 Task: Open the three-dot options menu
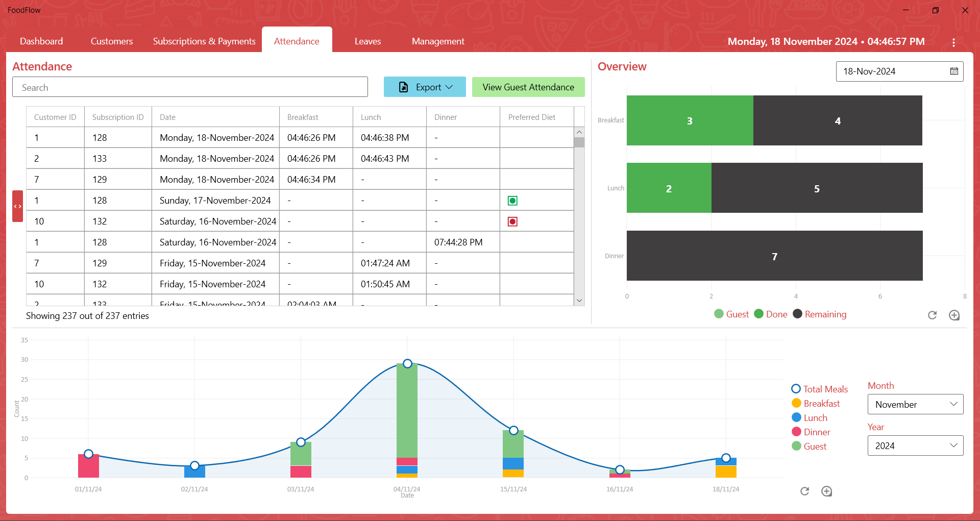coord(953,42)
